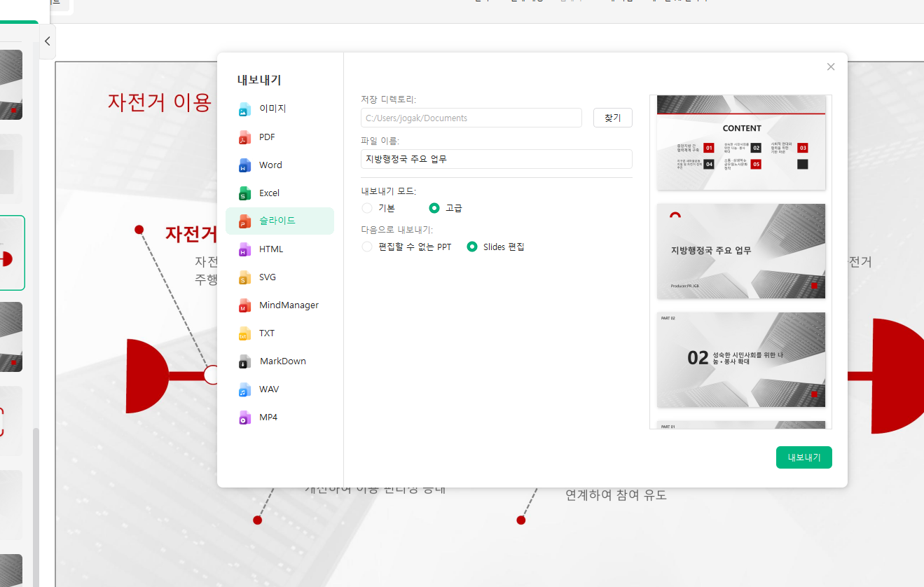Open the MP4 export option
The image size is (924, 587).
point(280,417)
